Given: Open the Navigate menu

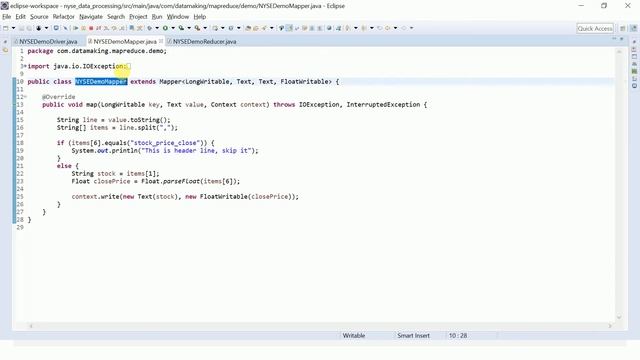Looking at the screenshot, I should [x=91, y=17].
